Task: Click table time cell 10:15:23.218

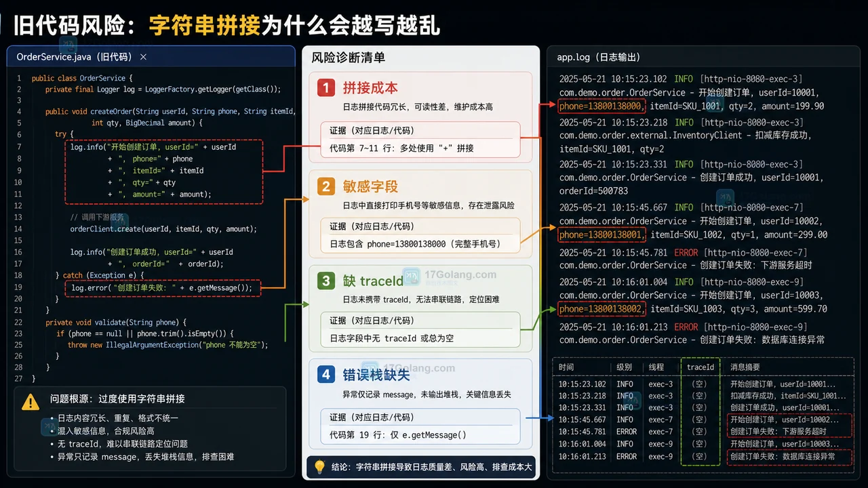Action: 583,396
